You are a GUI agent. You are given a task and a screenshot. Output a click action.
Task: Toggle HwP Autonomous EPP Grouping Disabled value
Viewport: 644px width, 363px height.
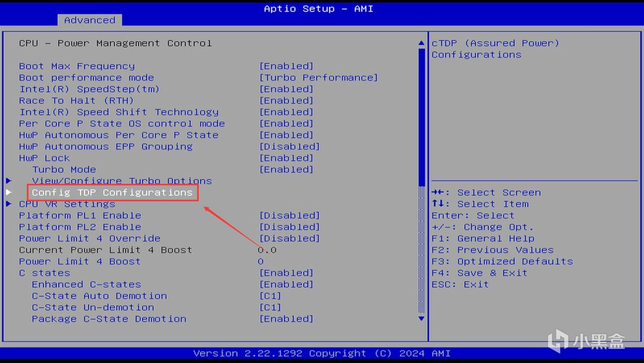[289, 147]
